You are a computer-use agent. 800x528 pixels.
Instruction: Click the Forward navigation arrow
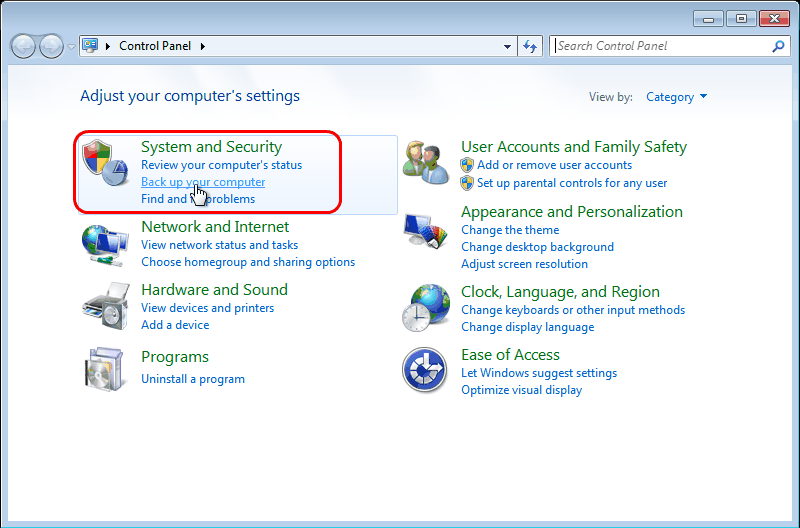52,46
